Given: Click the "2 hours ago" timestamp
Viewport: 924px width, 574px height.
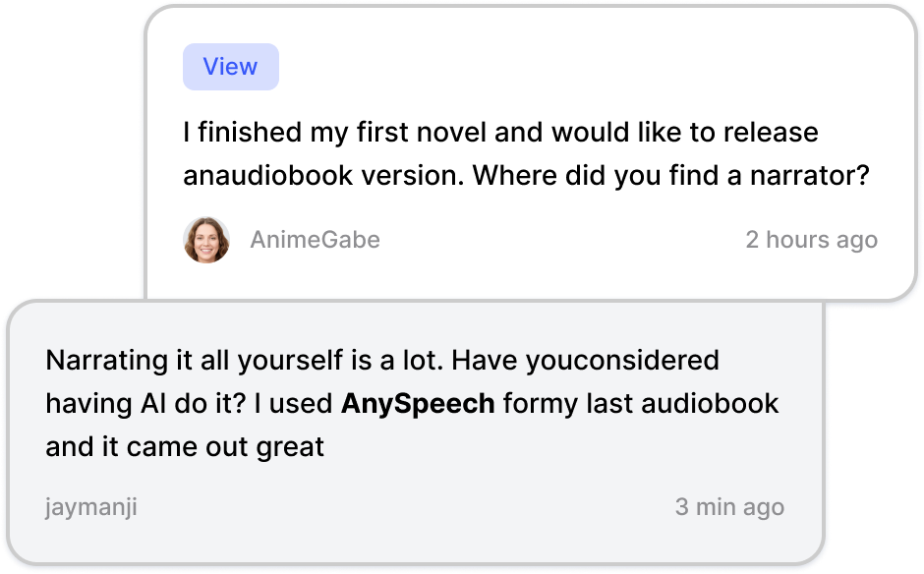Looking at the screenshot, I should coord(811,240).
